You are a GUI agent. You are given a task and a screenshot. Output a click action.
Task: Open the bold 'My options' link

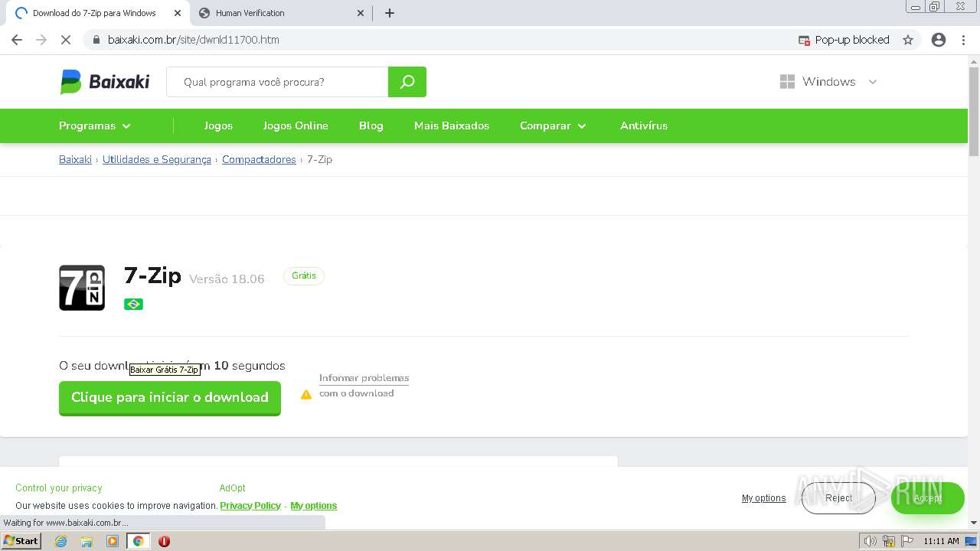314,506
